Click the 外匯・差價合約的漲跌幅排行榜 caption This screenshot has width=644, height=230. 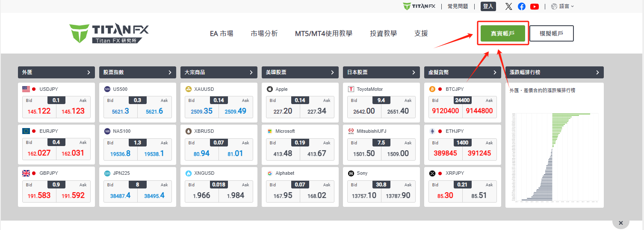point(542,90)
